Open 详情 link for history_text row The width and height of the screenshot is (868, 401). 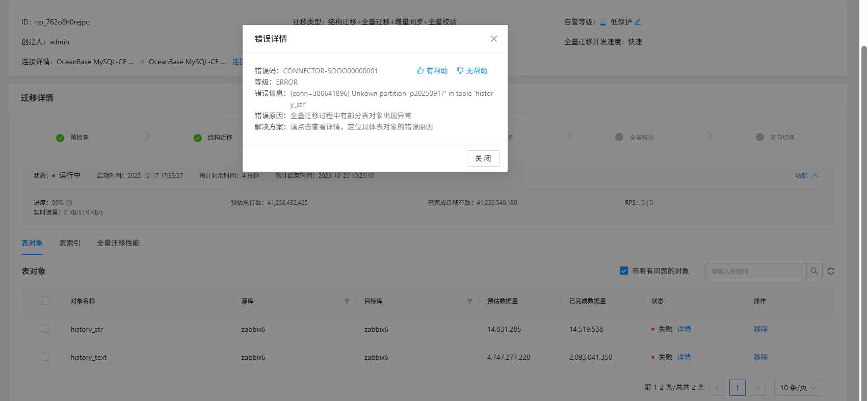pos(684,357)
